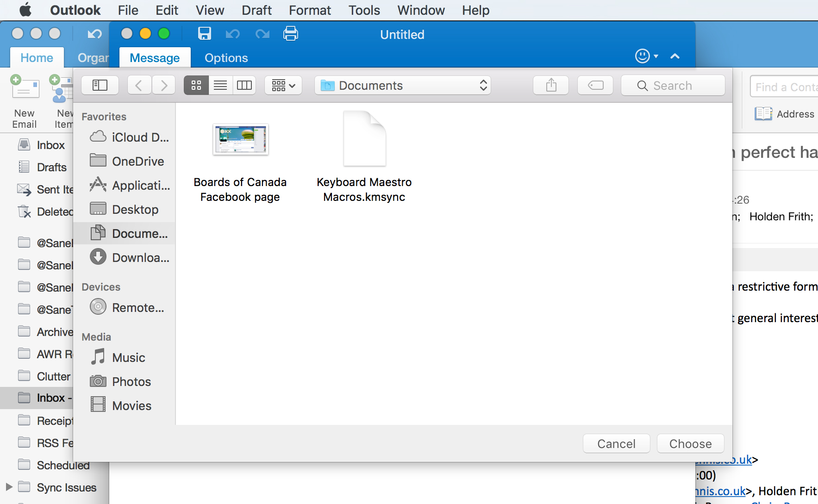Click the Choose button

[x=690, y=443]
